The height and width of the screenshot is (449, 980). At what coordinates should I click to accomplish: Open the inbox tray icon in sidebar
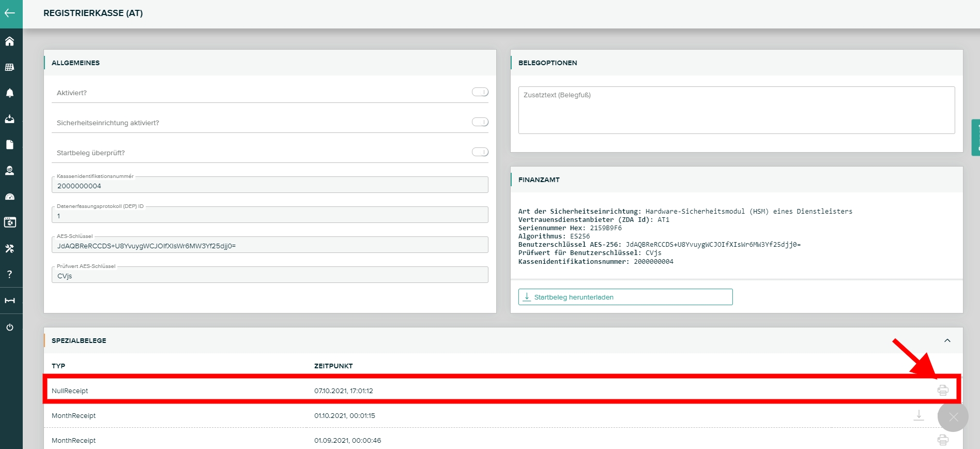pos(10,119)
